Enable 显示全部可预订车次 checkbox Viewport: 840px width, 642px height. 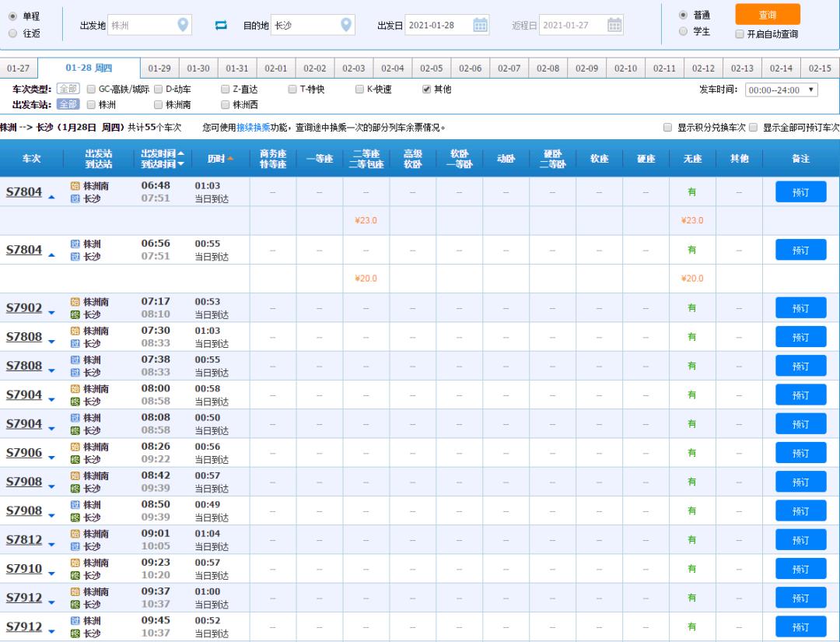pos(753,128)
